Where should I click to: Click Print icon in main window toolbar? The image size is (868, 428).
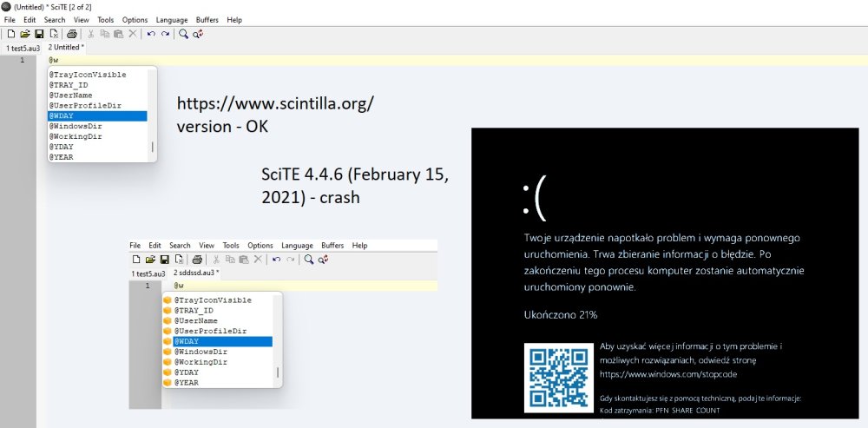point(71,34)
